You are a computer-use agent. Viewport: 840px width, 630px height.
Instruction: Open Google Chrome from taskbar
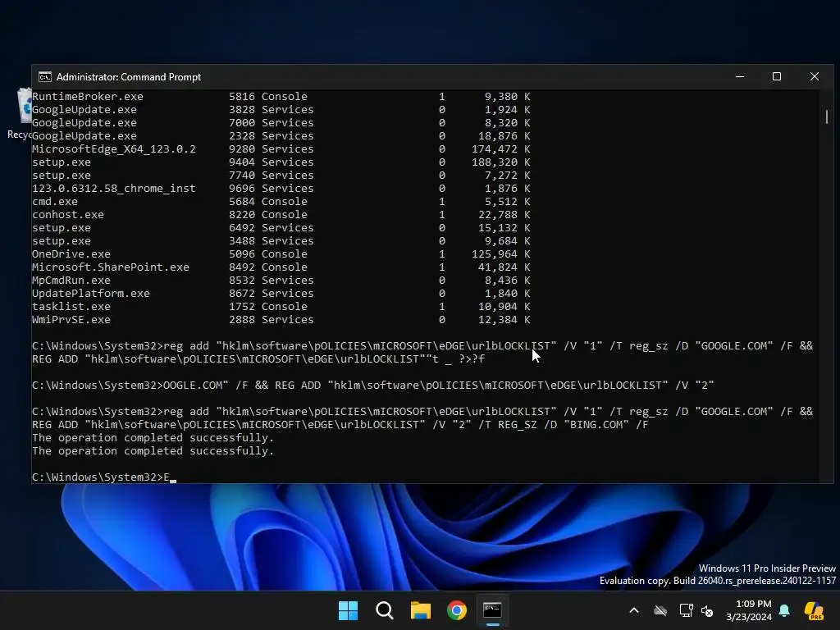[457, 610]
